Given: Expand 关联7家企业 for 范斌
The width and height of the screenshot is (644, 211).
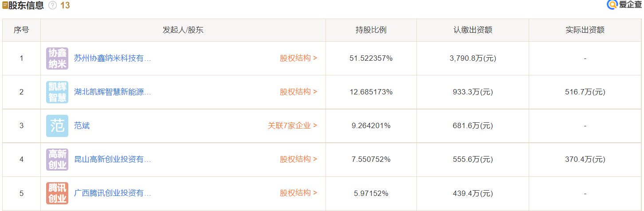Looking at the screenshot, I should tap(292, 125).
